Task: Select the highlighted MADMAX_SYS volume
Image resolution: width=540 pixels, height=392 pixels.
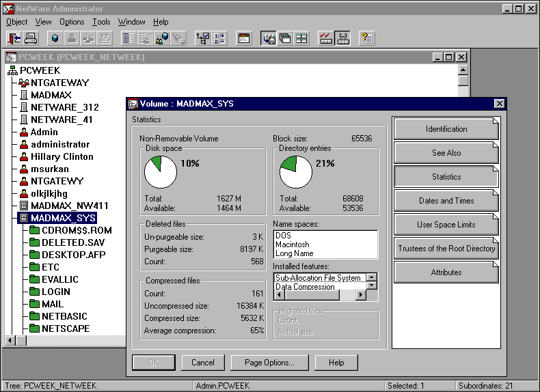Action: 57,219
